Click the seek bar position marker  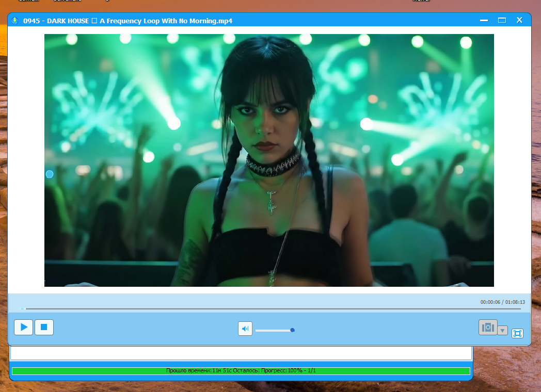[22, 309]
